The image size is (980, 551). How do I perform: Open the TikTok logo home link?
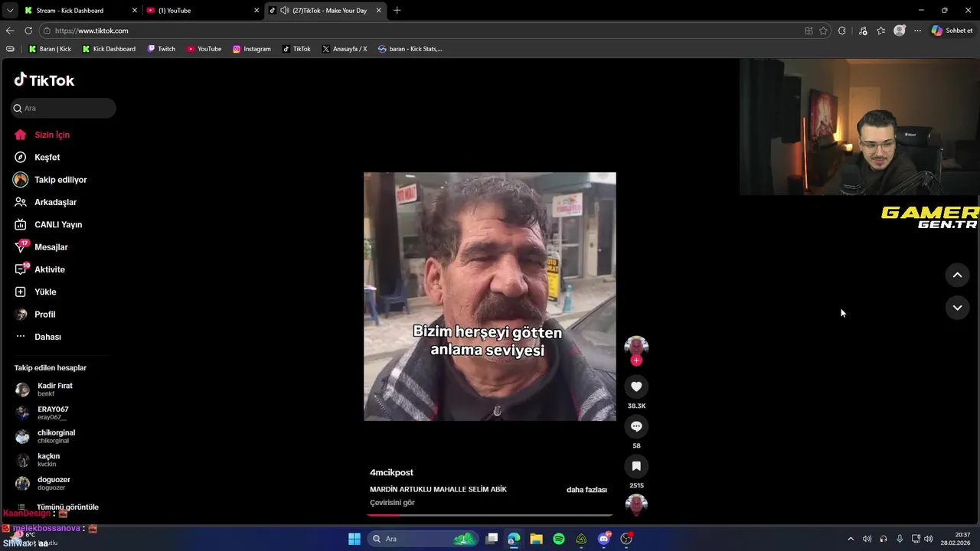pos(44,80)
